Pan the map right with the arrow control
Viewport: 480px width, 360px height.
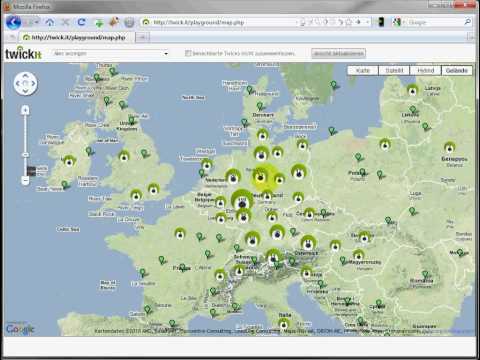[x=33, y=83]
